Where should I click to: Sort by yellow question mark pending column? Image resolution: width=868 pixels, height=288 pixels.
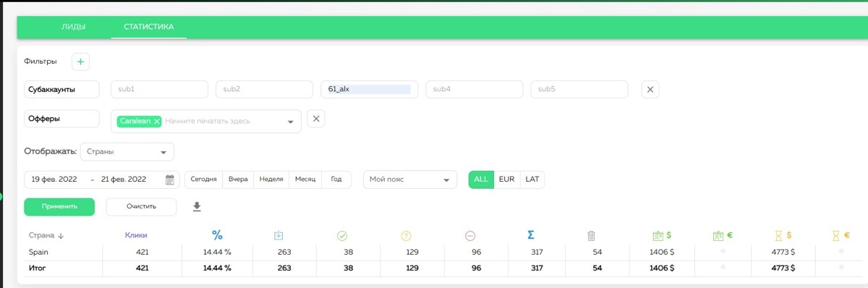[x=407, y=235]
